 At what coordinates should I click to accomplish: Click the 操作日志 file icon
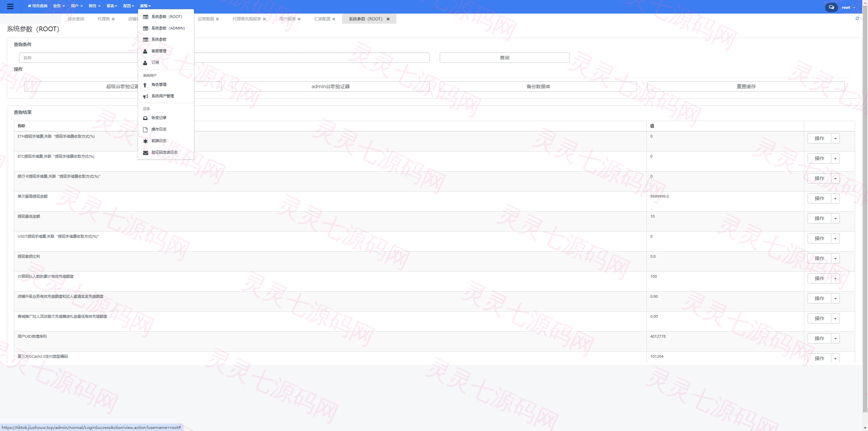(145, 130)
